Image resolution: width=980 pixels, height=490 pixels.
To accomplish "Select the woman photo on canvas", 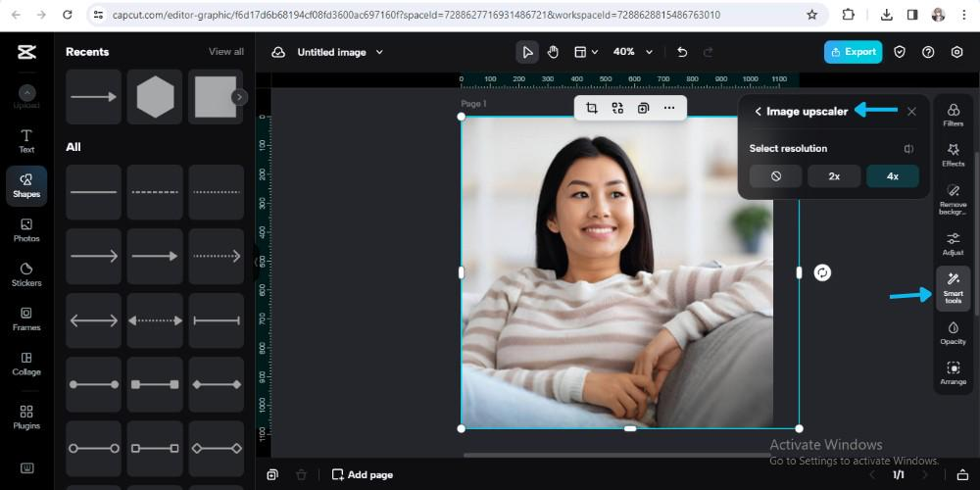I will click(x=616, y=272).
